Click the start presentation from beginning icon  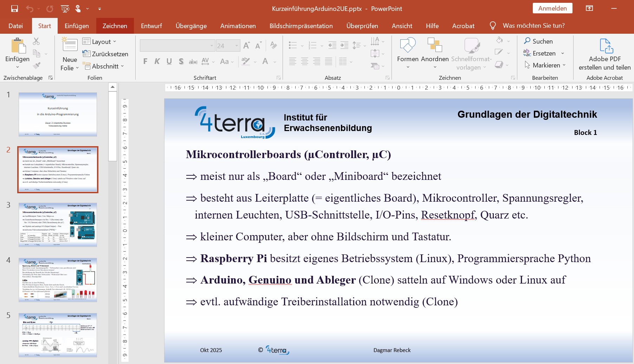[65, 9]
